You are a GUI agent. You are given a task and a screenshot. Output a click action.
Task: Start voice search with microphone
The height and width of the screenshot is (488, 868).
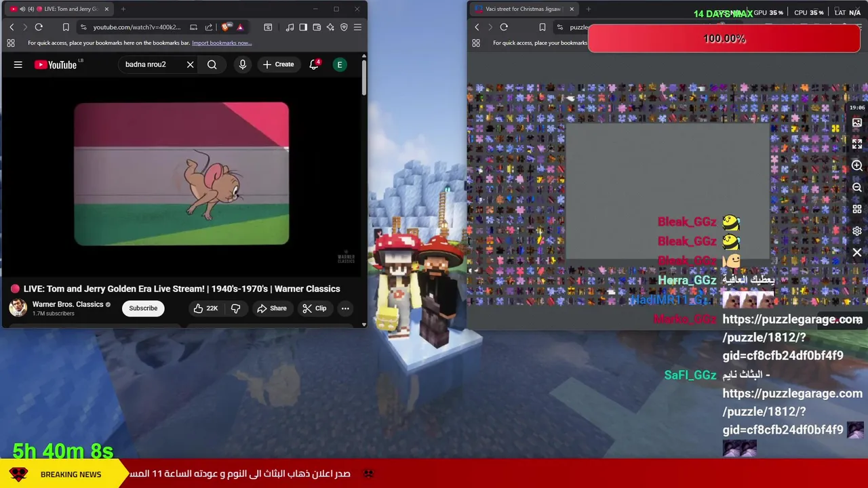pyautogui.click(x=243, y=64)
